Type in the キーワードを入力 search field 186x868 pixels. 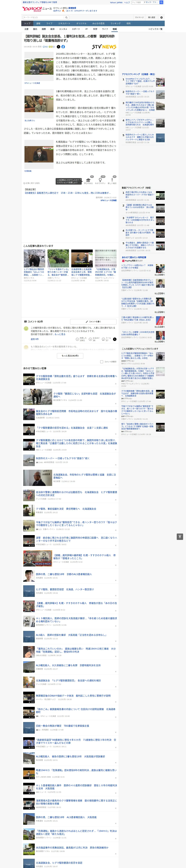44,18
